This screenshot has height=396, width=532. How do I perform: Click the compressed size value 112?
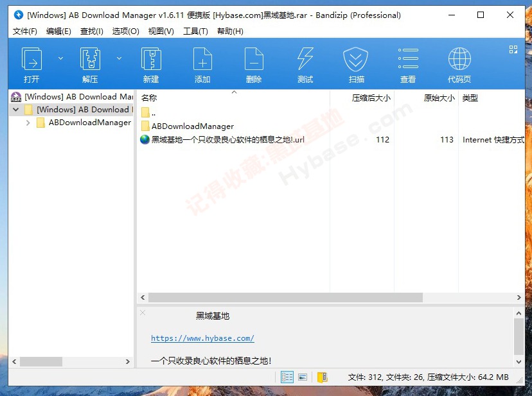click(383, 140)
